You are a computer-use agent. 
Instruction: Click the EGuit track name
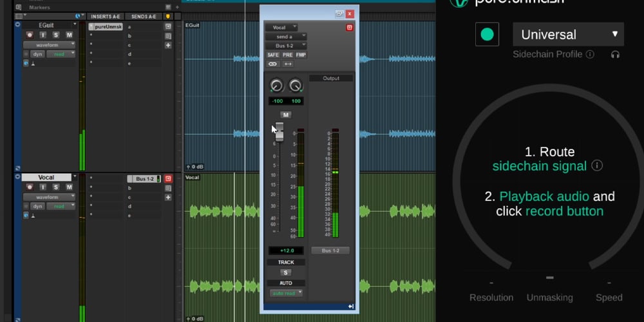point(46,25)
